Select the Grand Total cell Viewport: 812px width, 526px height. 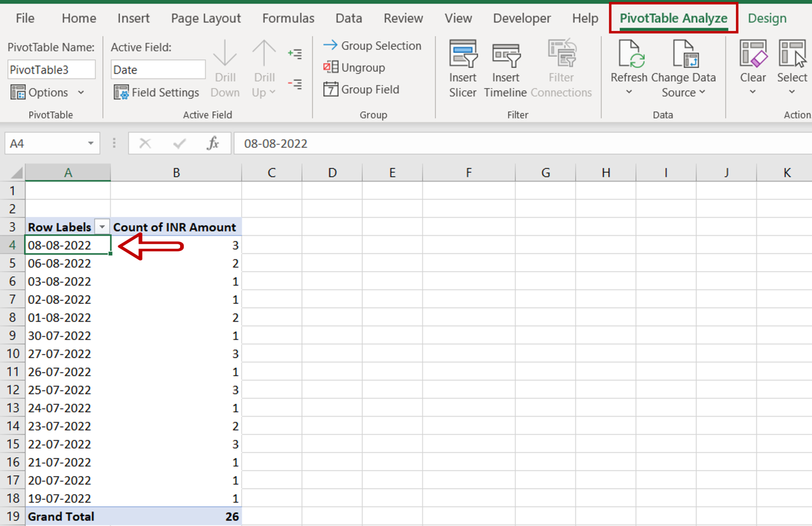(61, 516)
